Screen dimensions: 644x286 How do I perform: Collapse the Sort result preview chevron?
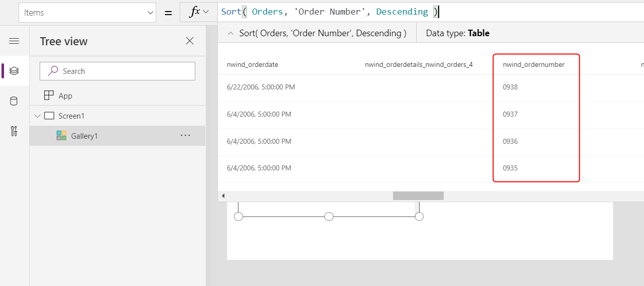pyautogui.click(x=231, y=33)
